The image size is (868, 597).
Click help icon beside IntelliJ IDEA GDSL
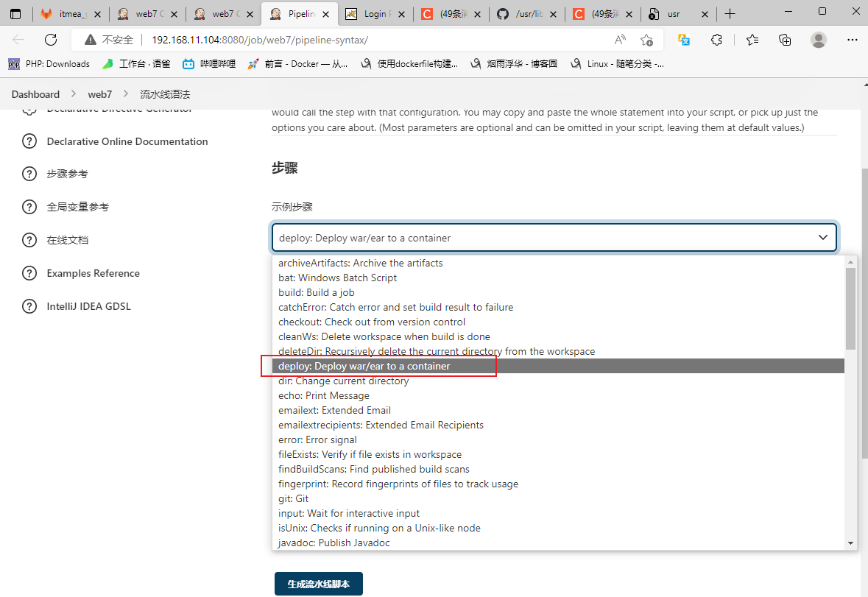pyautogui.click(x=29, y=306)
